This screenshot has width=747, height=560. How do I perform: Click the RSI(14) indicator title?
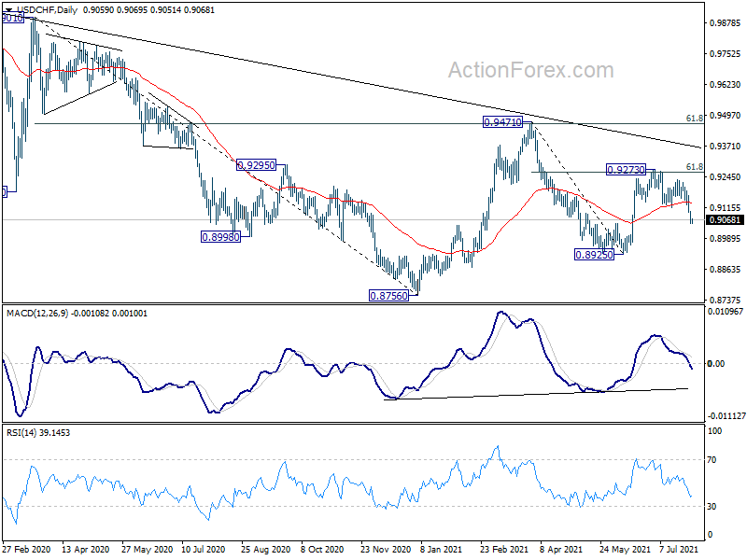click(x=21, y=433)
